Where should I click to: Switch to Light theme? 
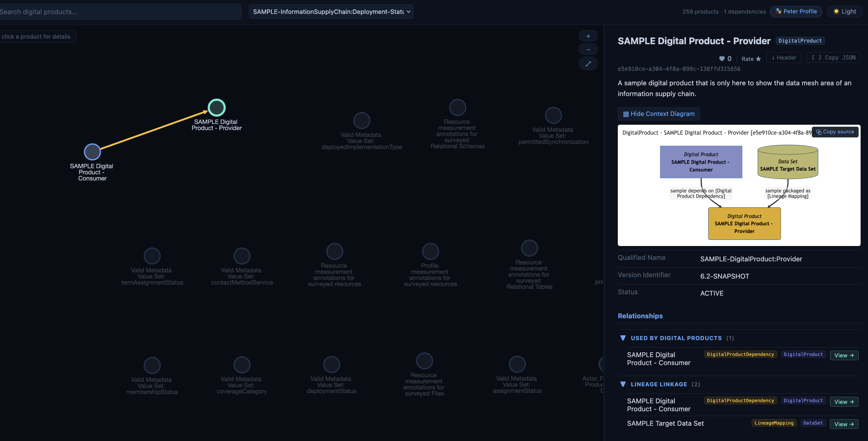[844, 11]
